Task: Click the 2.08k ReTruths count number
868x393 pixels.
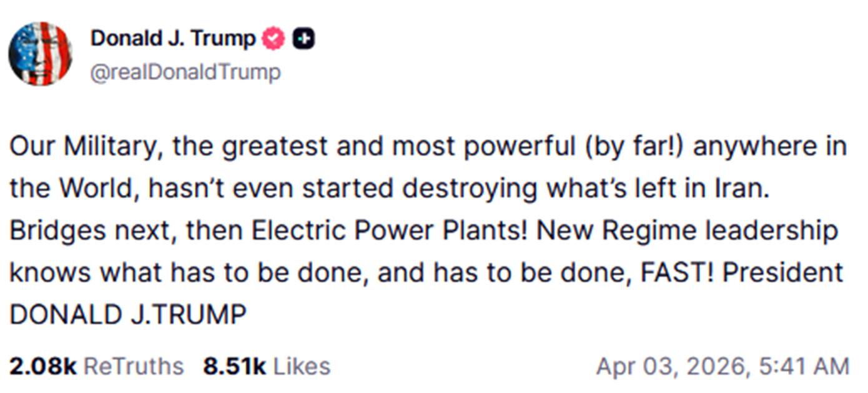Action: tap(42, 366)
